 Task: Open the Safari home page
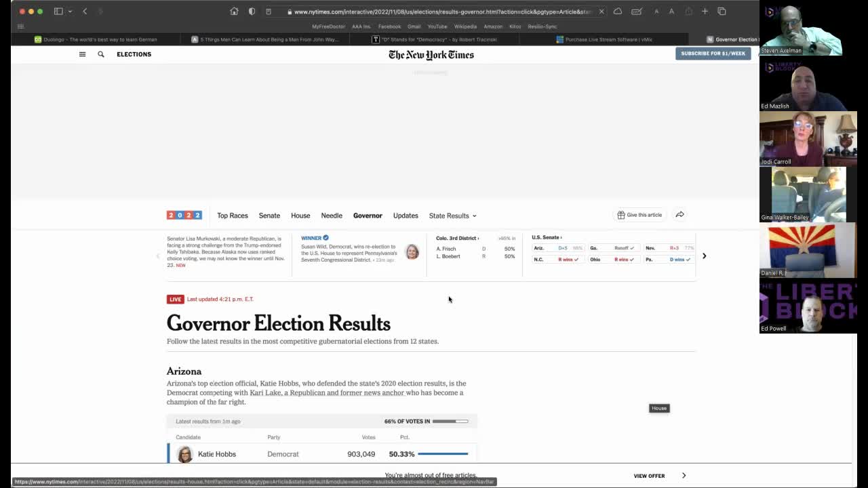(x=234, y=11)
